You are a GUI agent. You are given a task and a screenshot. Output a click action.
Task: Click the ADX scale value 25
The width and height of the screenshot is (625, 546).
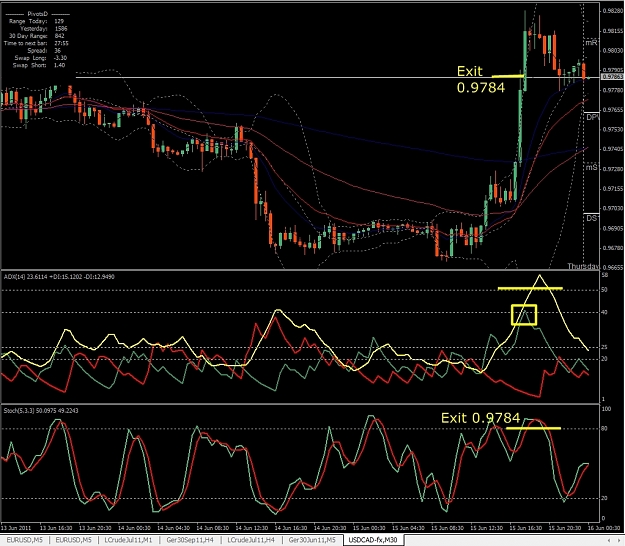604,348
